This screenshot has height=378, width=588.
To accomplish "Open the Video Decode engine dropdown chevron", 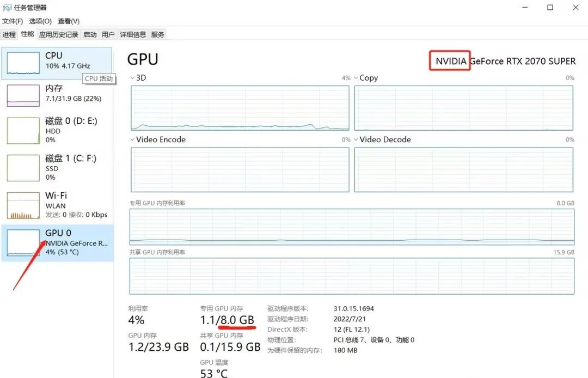I will point(356,139).
